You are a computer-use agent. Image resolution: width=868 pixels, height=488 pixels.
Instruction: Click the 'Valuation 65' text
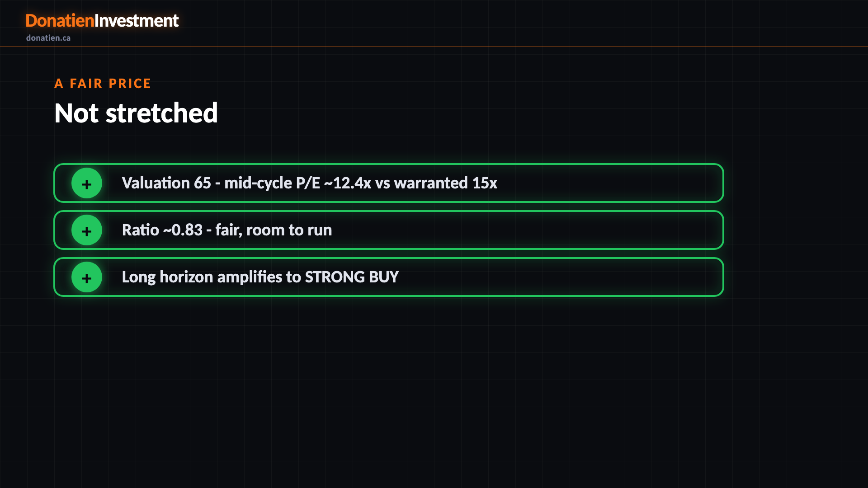tap(166, 183)
